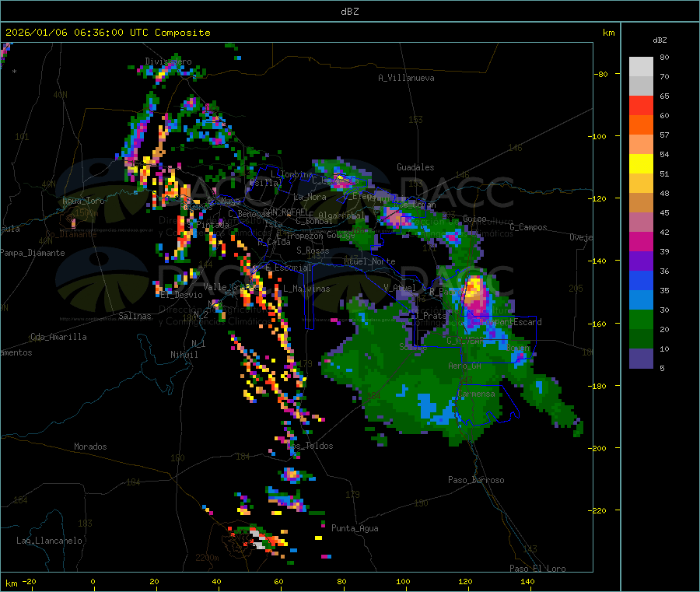
Task: Click the 'dBZ' heading above the color legend
Action: (x=660, y=40)
